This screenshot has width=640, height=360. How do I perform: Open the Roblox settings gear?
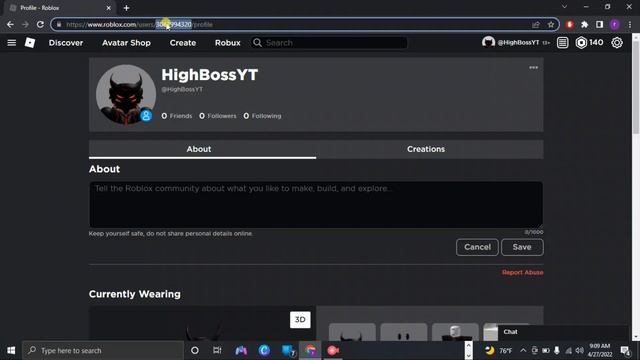tap(617, 42)
